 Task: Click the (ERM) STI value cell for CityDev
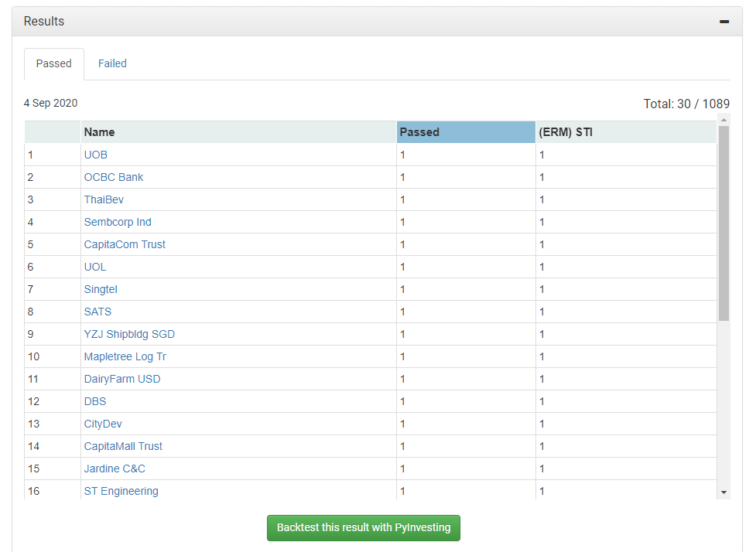(x=626, y=424)
